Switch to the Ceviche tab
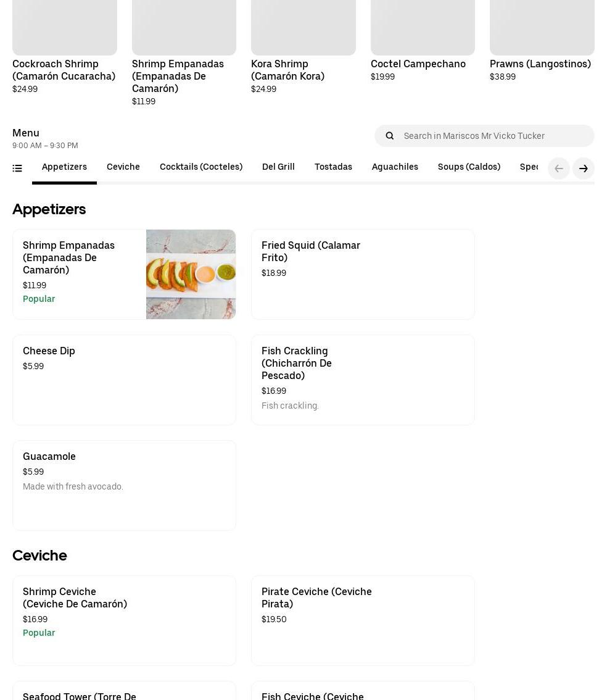The width and height of the screenshot is (607, 700). [123, 167]
